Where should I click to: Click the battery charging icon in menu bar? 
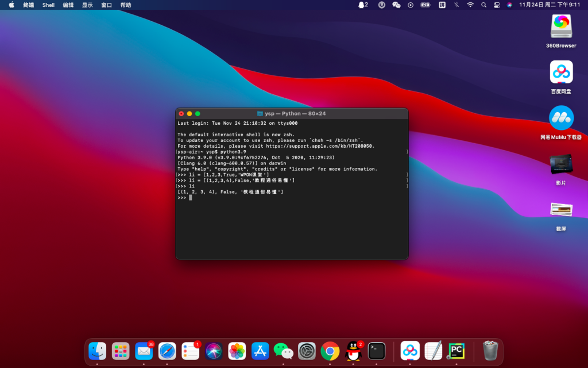coord(425,5)
